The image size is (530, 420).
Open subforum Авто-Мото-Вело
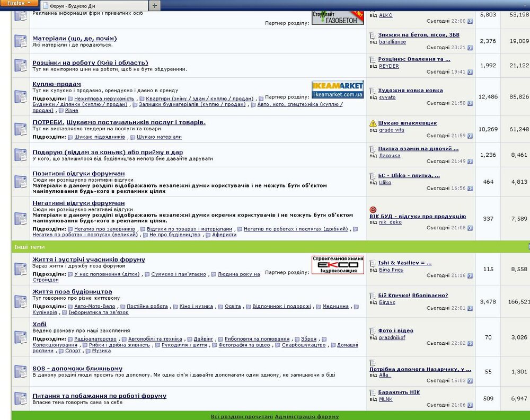click(x=95, y=306)
